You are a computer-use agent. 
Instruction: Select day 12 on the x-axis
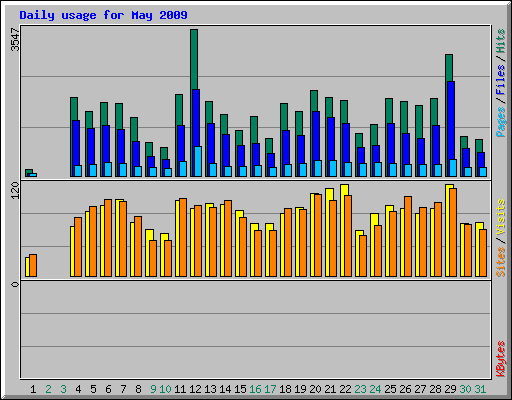(195, 389)
